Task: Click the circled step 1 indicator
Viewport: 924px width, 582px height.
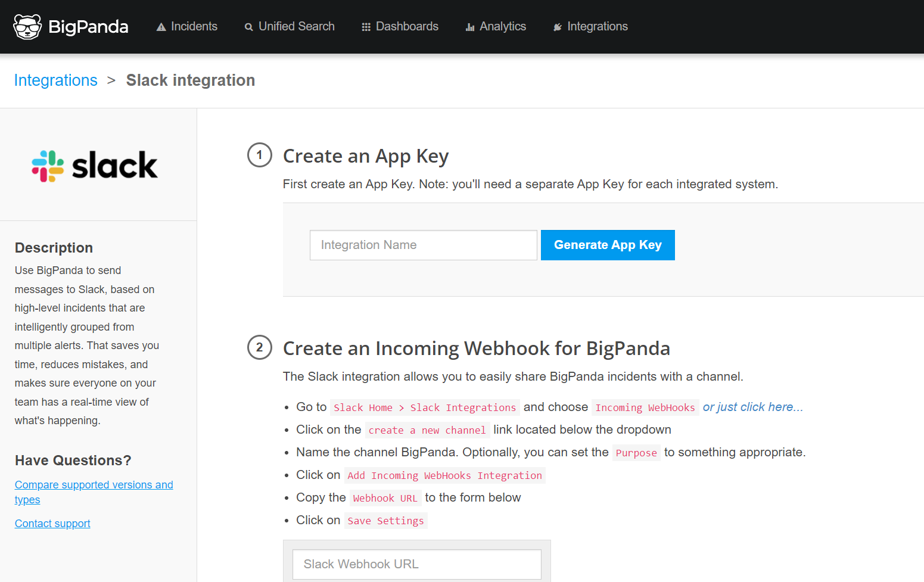Action: click(259, 155)
